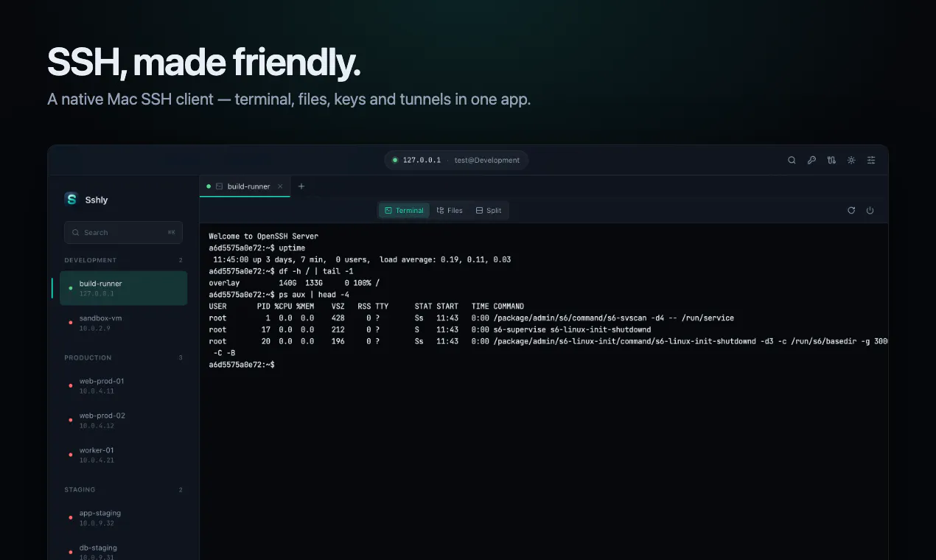Viewport: 936px width, 560px height.
Task: Click the 127.0.0.1 connection pill
Action: coord(456,160)
